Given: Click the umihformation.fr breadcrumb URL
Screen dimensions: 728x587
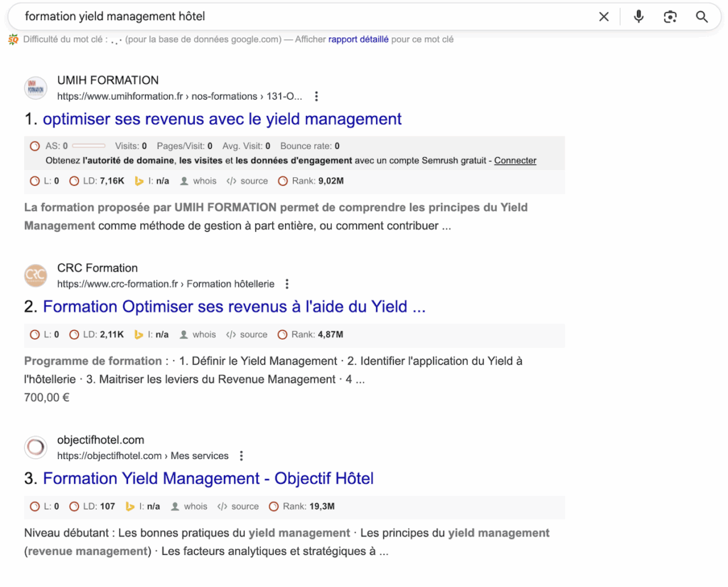Looking at the screenshot, I should (180, 96).
